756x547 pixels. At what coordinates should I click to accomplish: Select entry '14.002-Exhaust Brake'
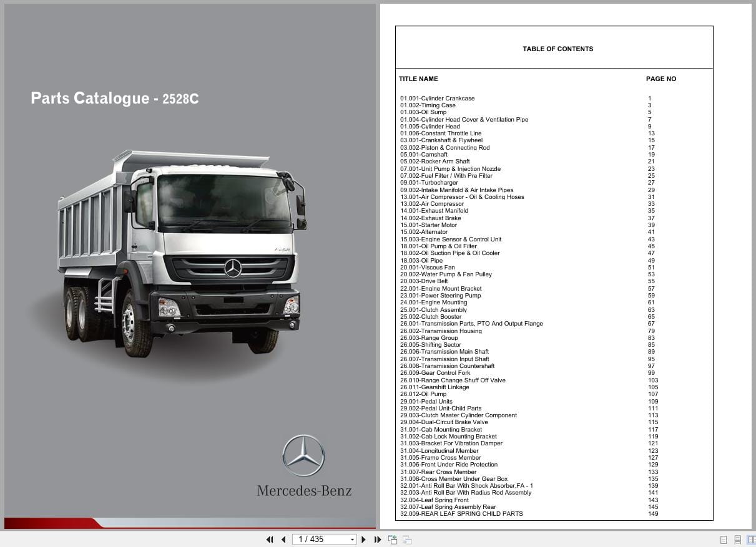coord(431,218)
